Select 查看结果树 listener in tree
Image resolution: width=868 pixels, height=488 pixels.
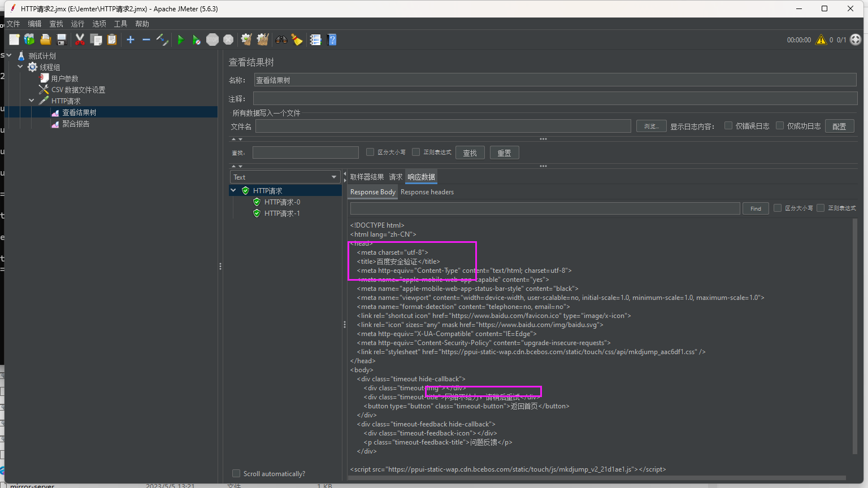(x=79, y=112)
